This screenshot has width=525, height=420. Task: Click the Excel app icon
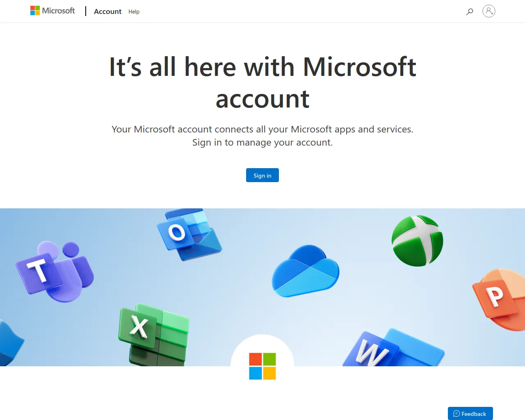[x=154, y=335]
